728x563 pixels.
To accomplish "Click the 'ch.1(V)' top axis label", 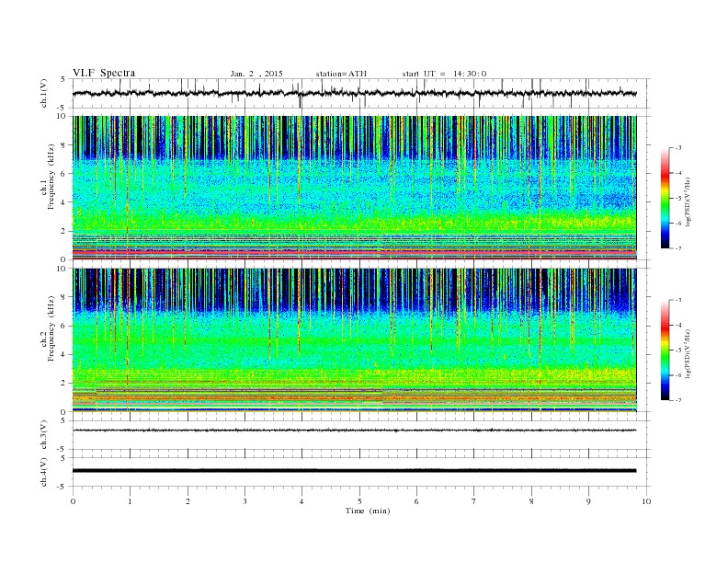I will [44, 93].
